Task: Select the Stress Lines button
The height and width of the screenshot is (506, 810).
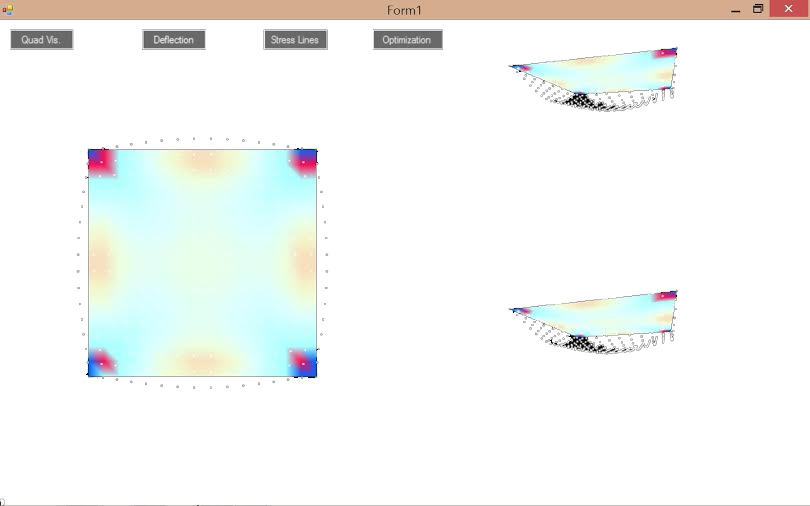Action: (295, 40)
